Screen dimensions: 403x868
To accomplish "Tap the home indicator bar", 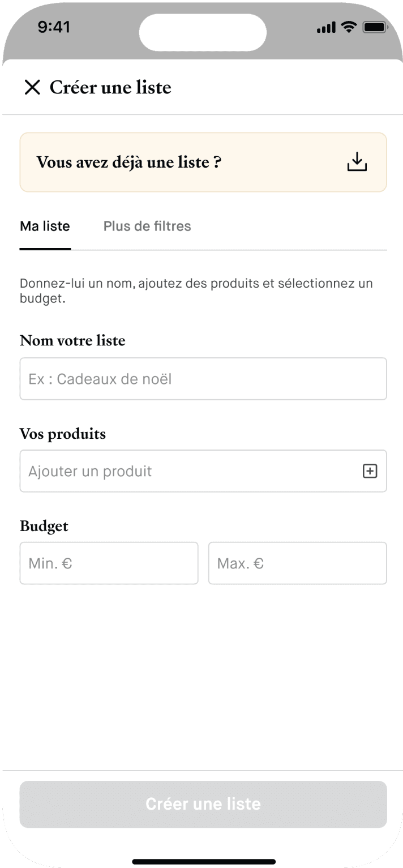I will click(x=203, y=862).
